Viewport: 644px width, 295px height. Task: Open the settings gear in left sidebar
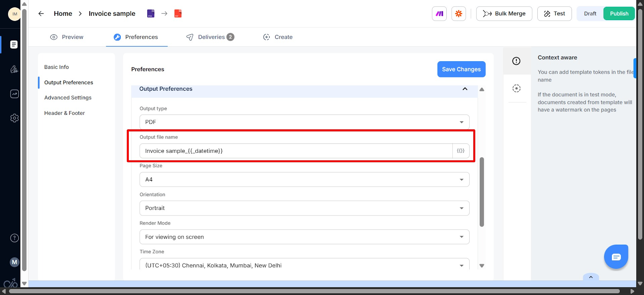click(14, 118)
